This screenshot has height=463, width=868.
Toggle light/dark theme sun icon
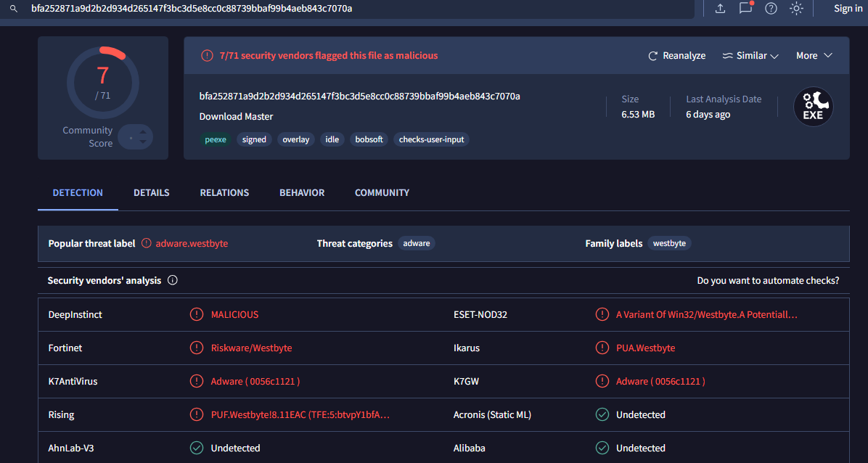[x=797, y=8]
